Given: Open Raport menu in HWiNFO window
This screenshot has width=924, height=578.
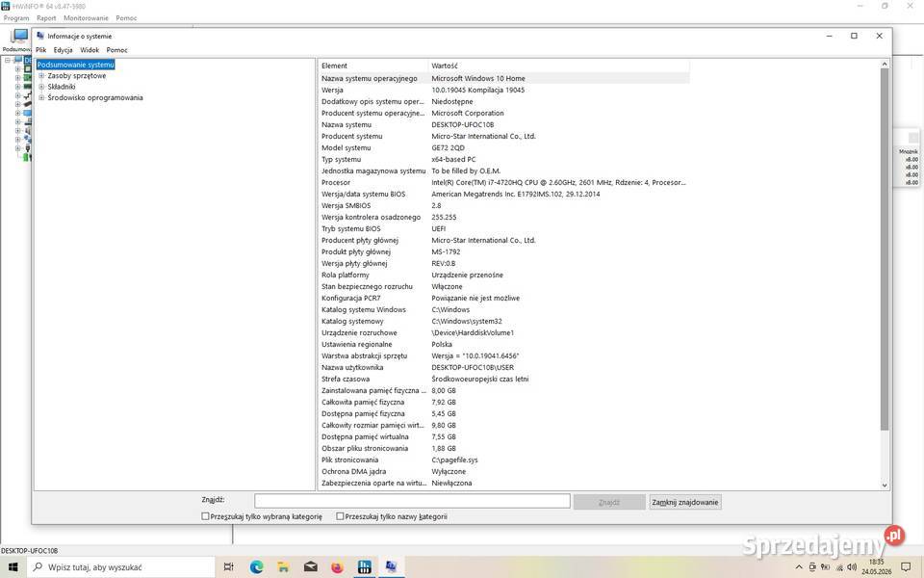Looking at the screenshot, I should pyautogui.click(x=46, y=18).
